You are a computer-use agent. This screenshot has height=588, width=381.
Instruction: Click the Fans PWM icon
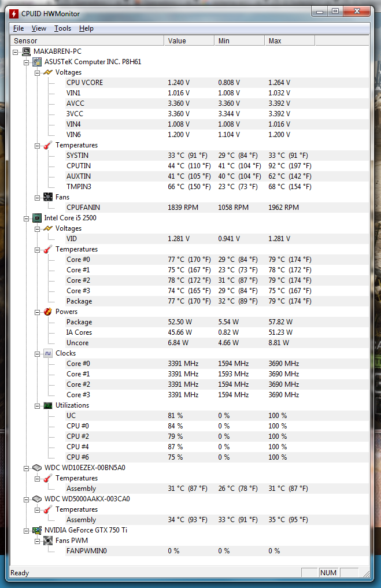[48, 541]
